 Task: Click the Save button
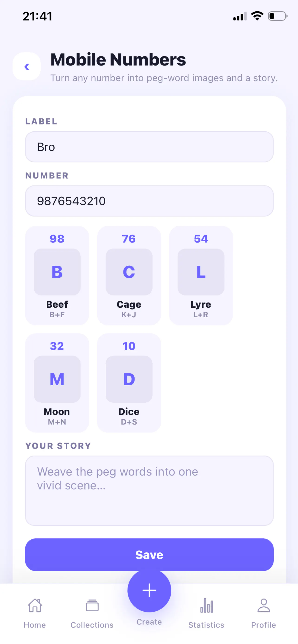tap(149, 555)
